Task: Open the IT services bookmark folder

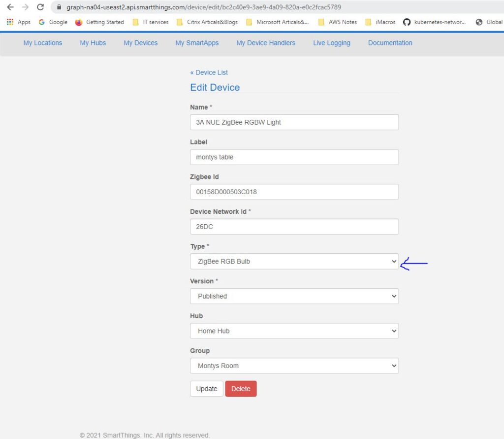Action: pos(151,22)
